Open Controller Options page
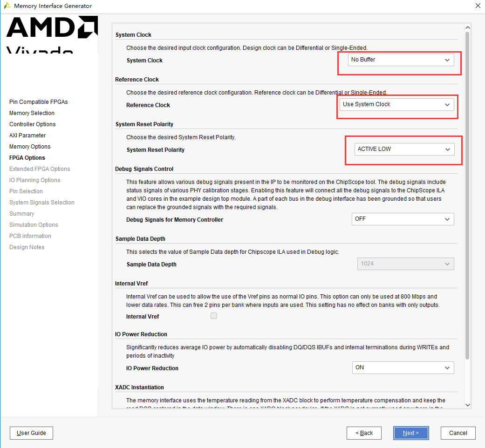485x448 pixels. pos(33,124)
